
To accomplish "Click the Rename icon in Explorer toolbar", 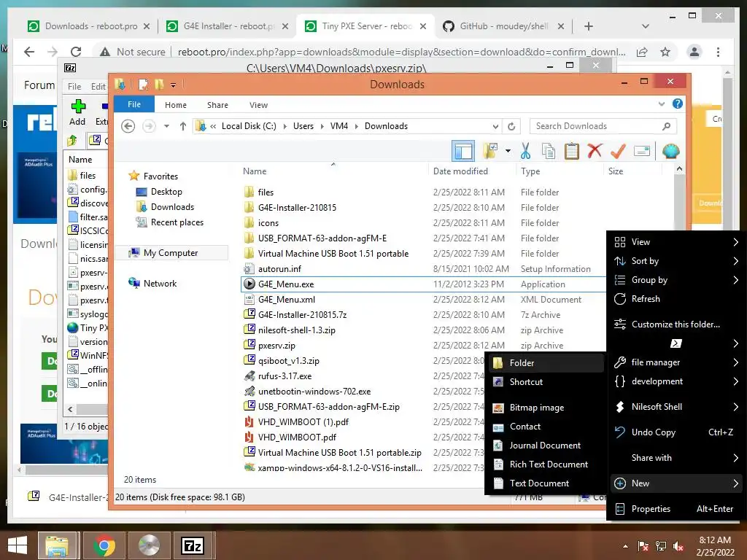I will [x=642, y=152].
